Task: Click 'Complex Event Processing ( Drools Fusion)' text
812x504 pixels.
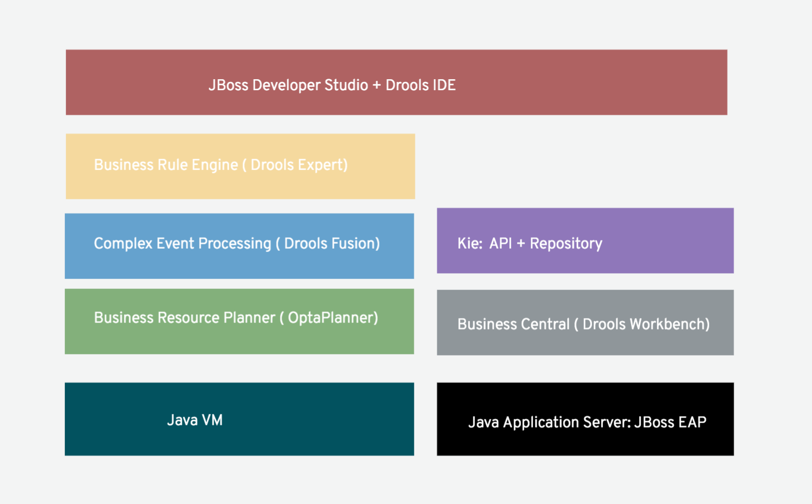Action: tap(237, 244)
